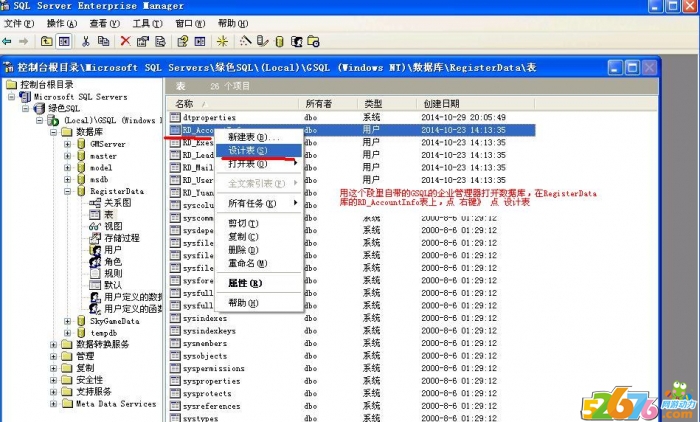This screenshot has height=422, width=700.
Task: Choose 设计表 in the context menu
Action: 259,150
